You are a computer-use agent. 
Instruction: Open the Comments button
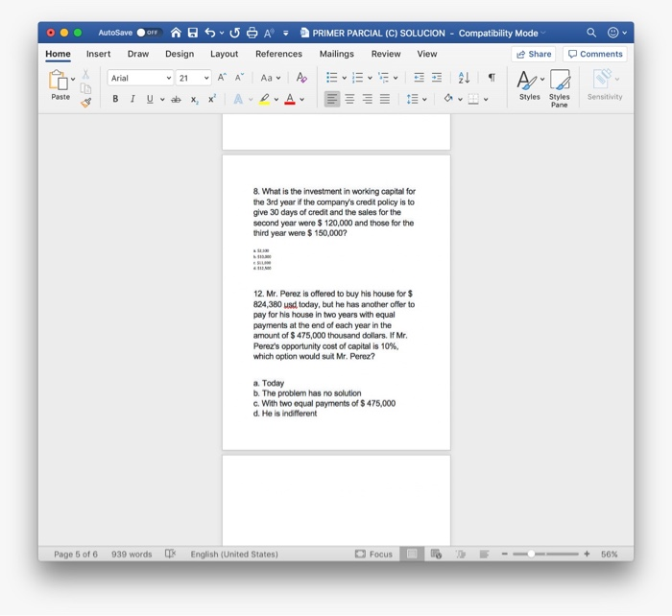point(595,54)
